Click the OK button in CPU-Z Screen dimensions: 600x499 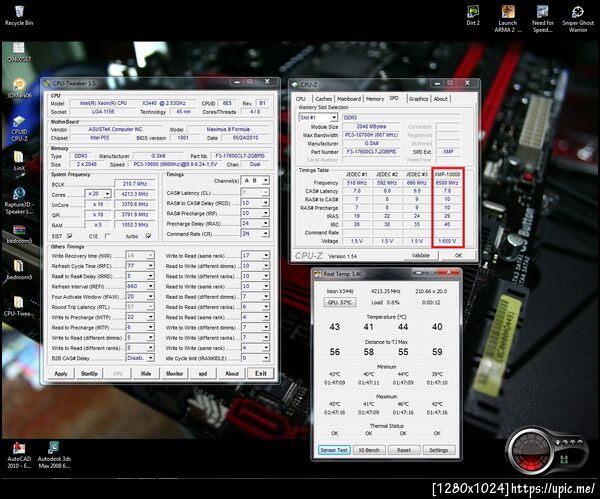[x=458, y=255]
